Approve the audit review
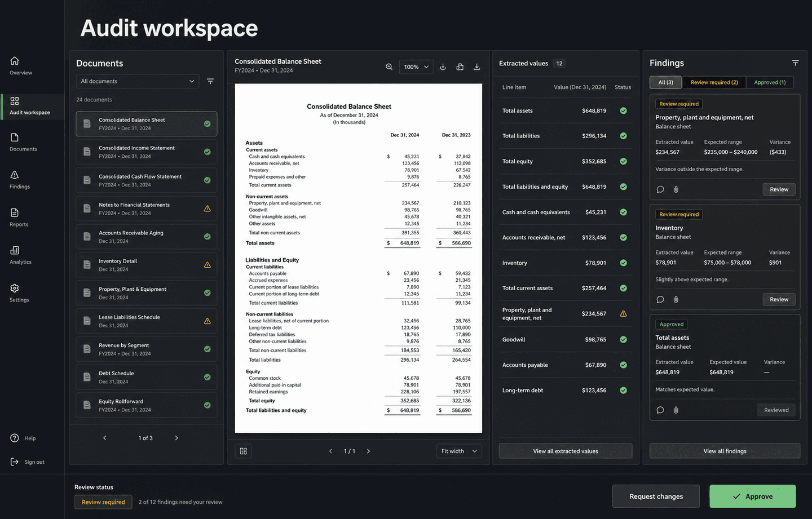The height and width of the screenshot is (519, 812). (x=753, y=496)
